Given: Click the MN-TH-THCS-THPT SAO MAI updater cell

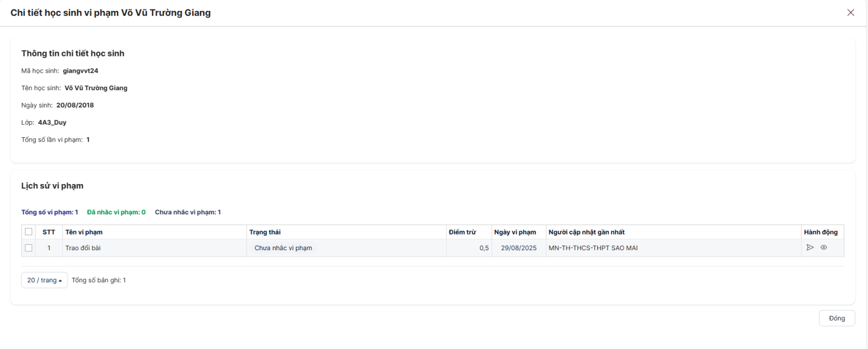Looking at the screenshot, I should pos(593,248).
